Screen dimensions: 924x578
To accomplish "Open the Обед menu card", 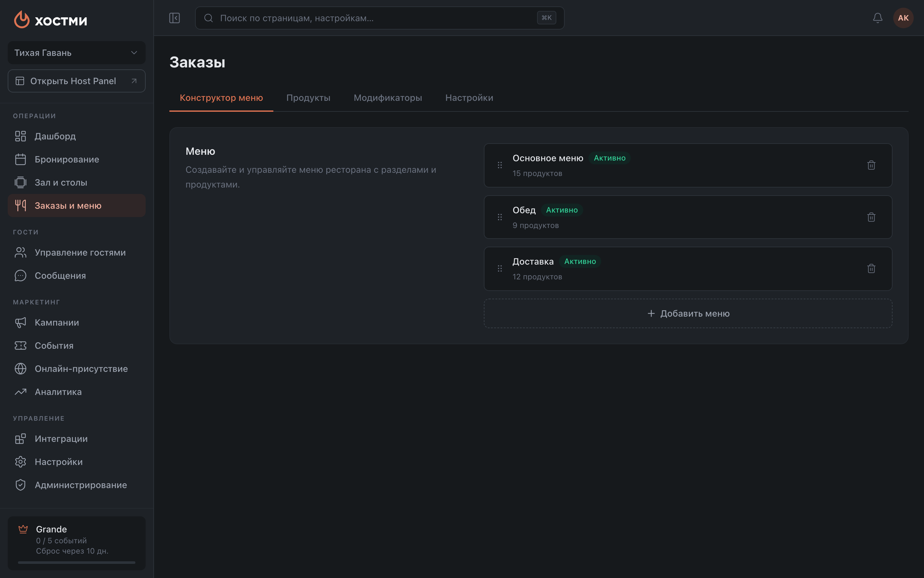I will tap(688, 217).
